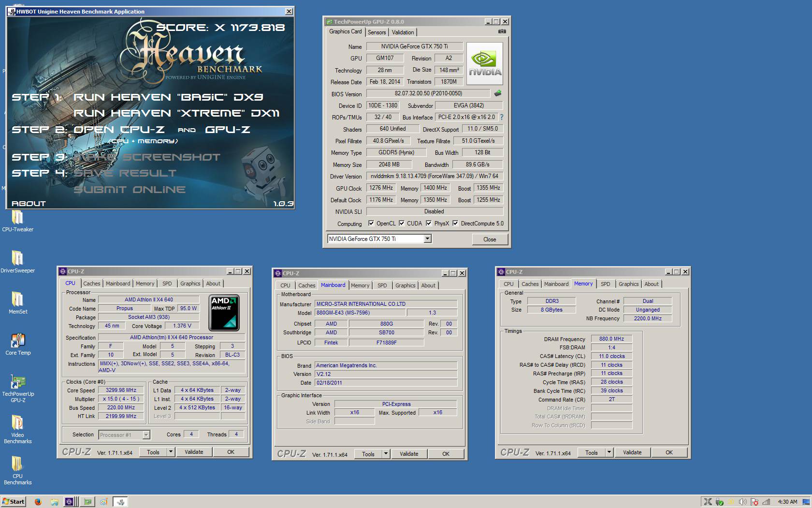Open the MemSet desktop folder
The width and height of the screenshot is (812, 508).
17,303
